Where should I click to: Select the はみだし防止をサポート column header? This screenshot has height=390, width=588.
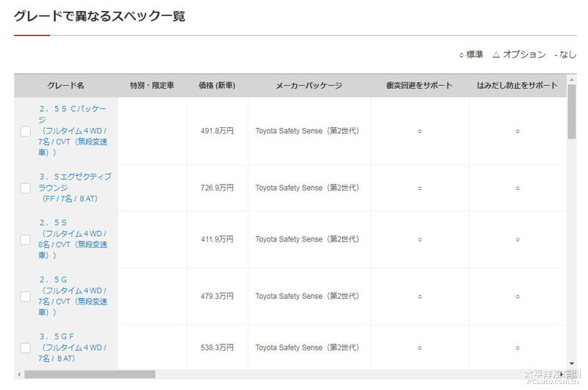517,86
